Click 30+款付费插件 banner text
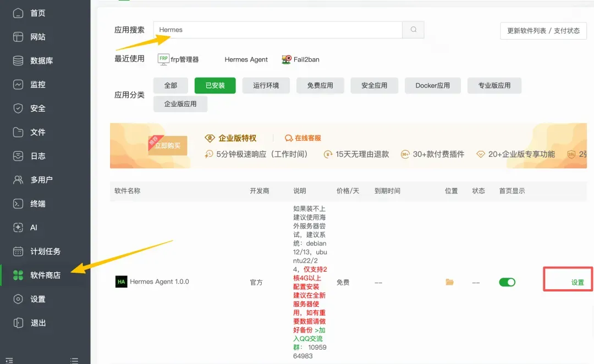Viewport: 594px width, 364px height. tap(438, 154)
